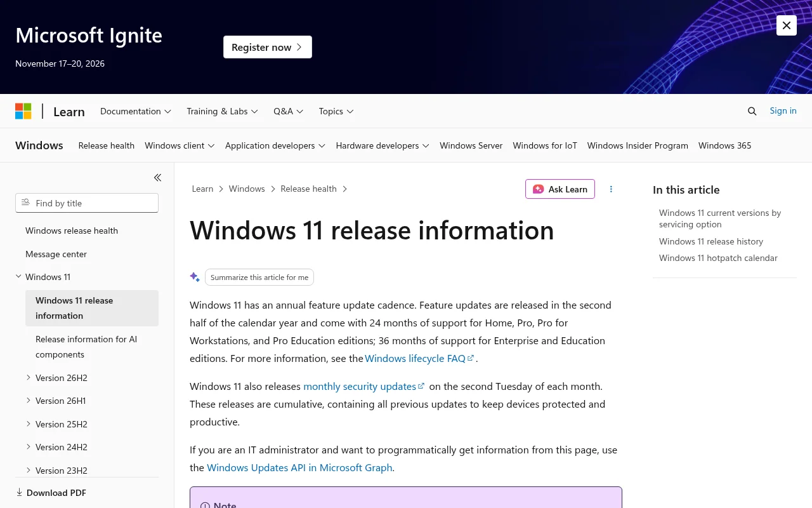The width and height of the screenshot is (812, 508).
Task: Open Windows Insider Program
Action: pyautogui.click(x=638, y=145)
